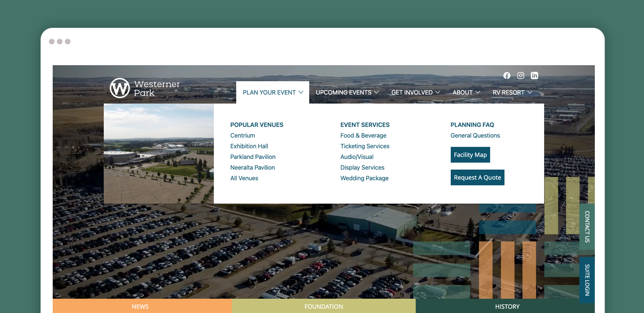Click the Planning FAQ heading
644x313 pixels.
472,125
